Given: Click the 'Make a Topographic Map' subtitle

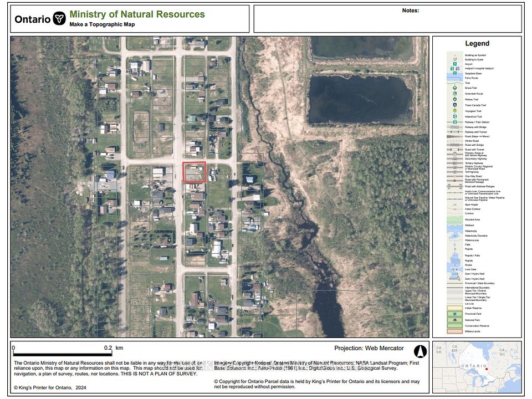Looking at the screenshot, I should (x=102, y=24).
